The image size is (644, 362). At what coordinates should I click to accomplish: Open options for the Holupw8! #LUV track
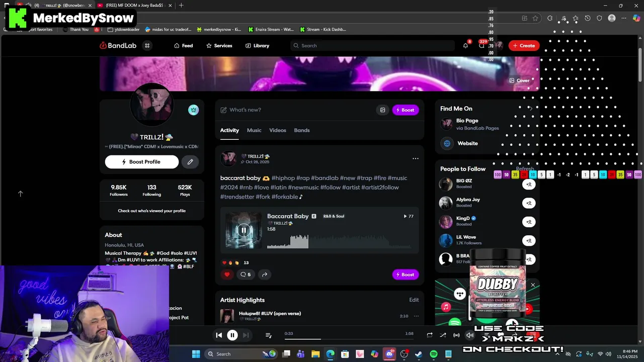pyautogui.click(x=416, y=316)
